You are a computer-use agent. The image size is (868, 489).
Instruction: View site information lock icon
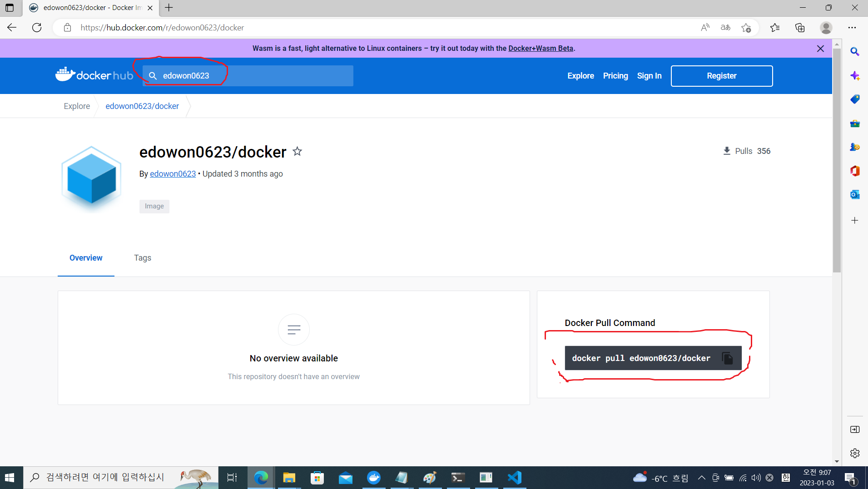[x=67, y=27]
